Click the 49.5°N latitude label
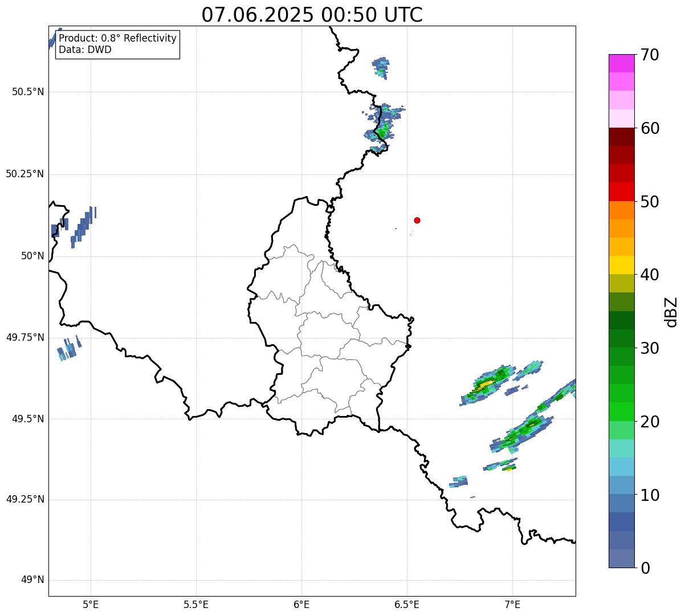685x616 pixels. tap(28, 419)
